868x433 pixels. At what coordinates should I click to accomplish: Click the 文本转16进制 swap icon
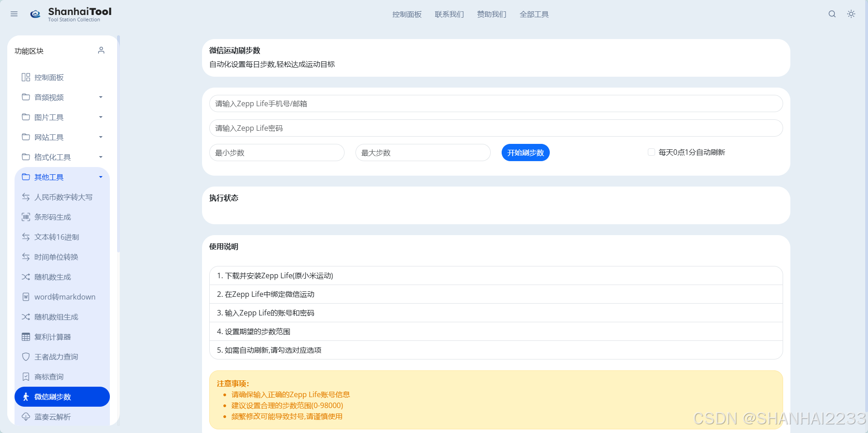(26, 237)
